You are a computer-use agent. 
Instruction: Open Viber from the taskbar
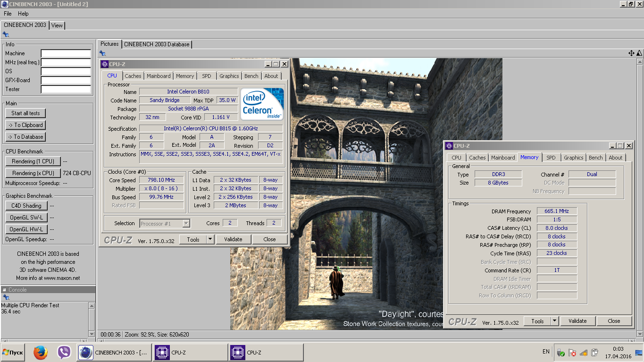(64, 352)
